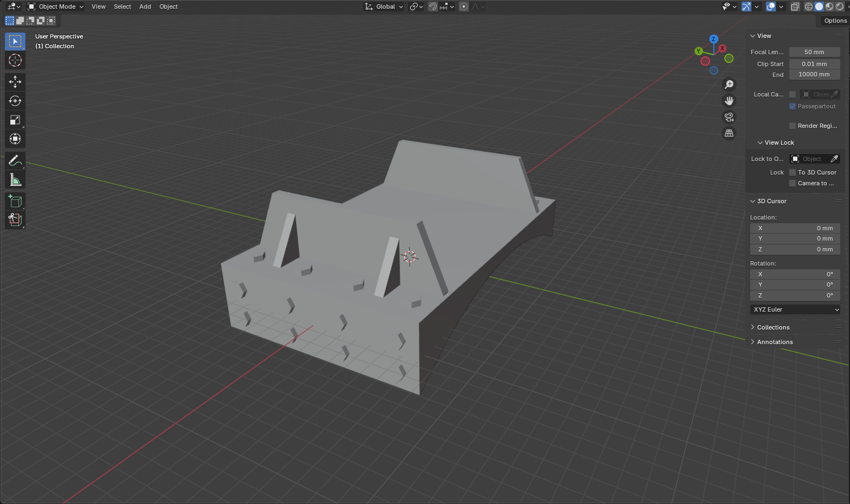Enable Render Region checkbox
Viewport: 850px width, 504px height.
tap(793, 126)
